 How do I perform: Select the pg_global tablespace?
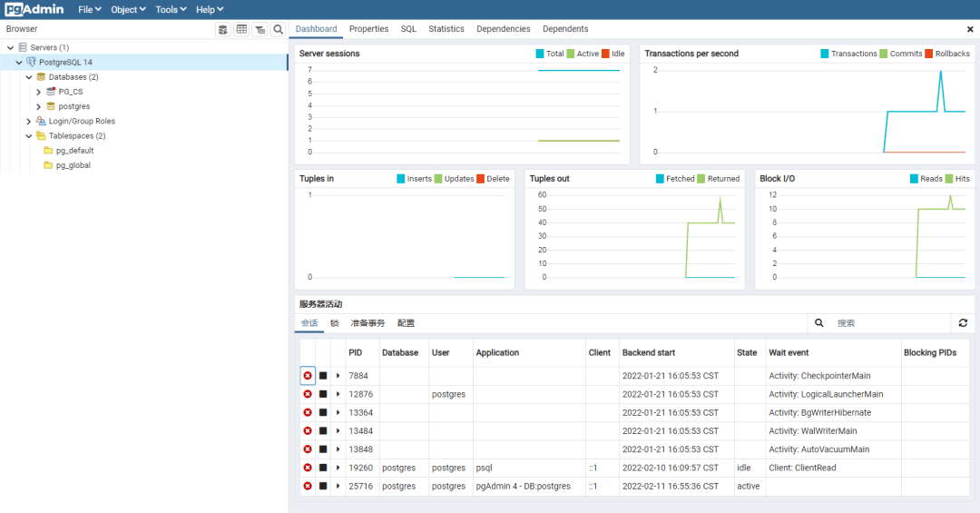73,165
